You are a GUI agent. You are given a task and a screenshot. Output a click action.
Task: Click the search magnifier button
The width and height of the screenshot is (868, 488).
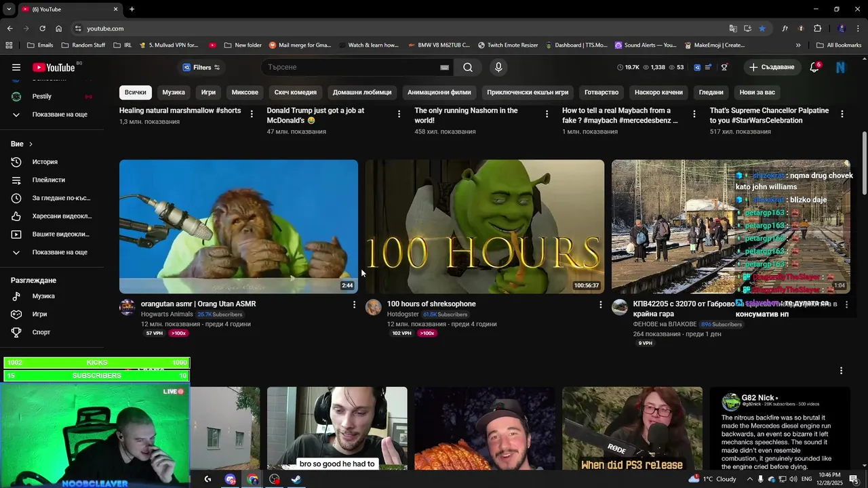468,67
